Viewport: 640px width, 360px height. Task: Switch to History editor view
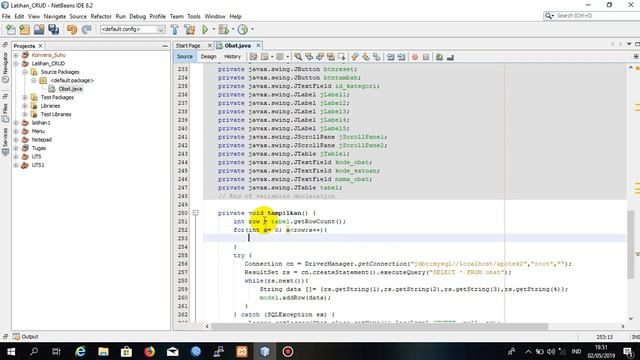tap(233, 57)
